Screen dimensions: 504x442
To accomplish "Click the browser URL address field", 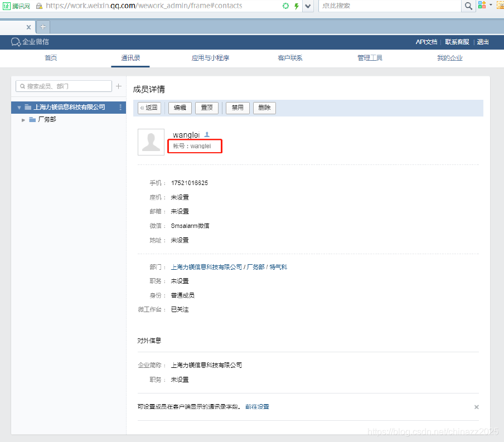I will tap(144, 6).
